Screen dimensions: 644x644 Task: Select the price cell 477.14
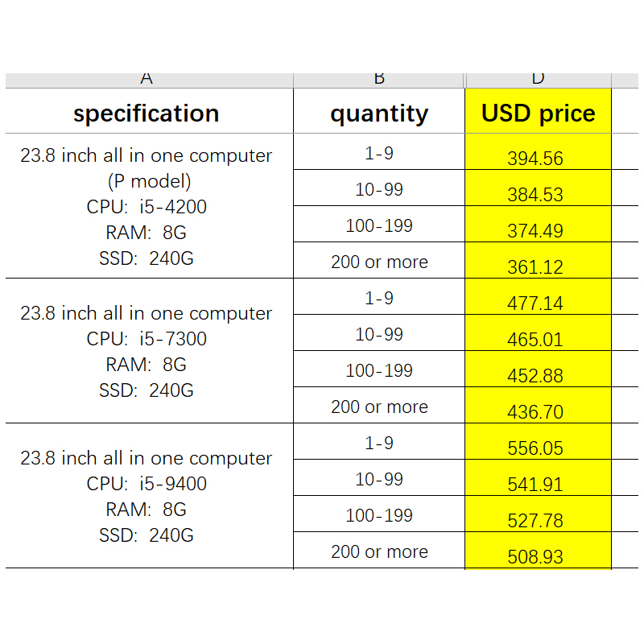tap(536, 299)
